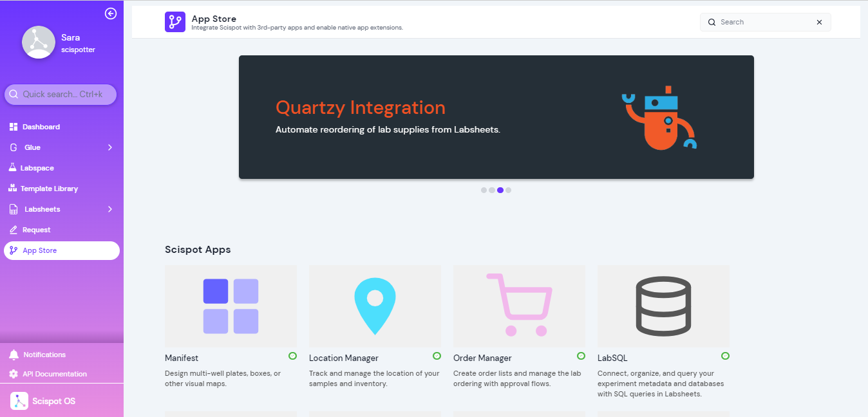The image size is (868, 417).
Task: Toggle the green status on Manifest app
Action: [x=292, y=356]
